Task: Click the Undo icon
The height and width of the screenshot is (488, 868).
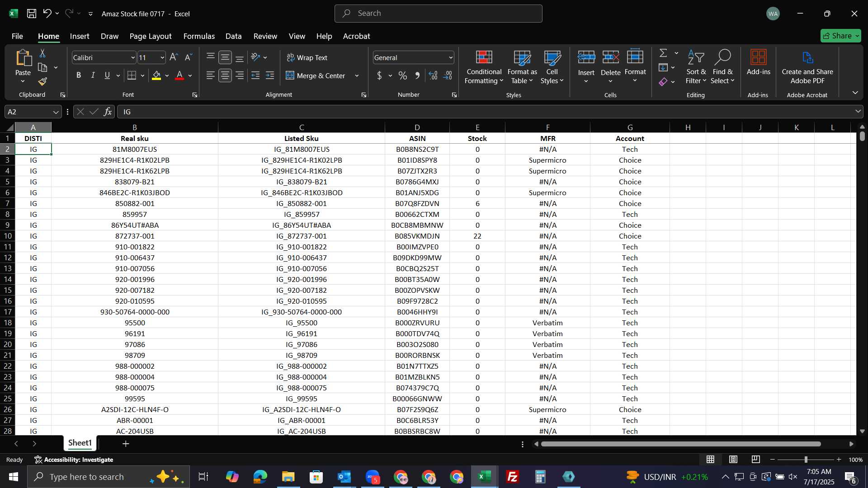Action: coord(47,14)
